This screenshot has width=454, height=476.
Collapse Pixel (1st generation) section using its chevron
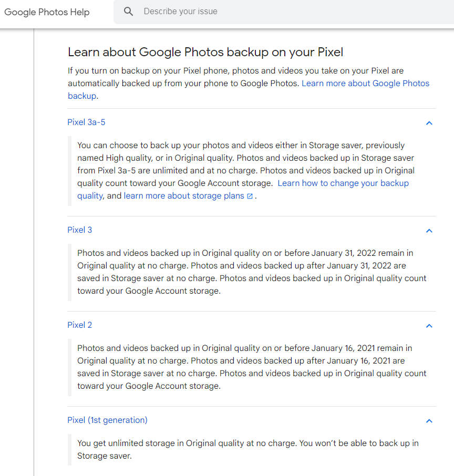429,421
